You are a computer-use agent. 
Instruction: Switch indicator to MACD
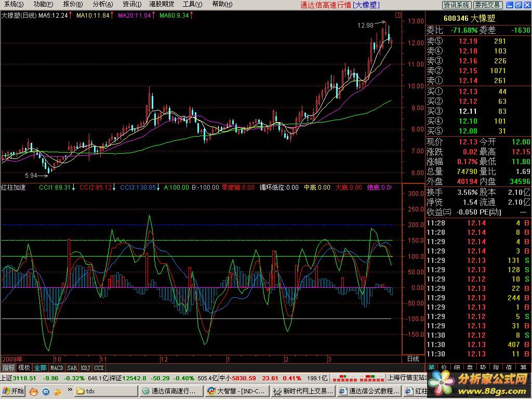[x=57, y=368]
